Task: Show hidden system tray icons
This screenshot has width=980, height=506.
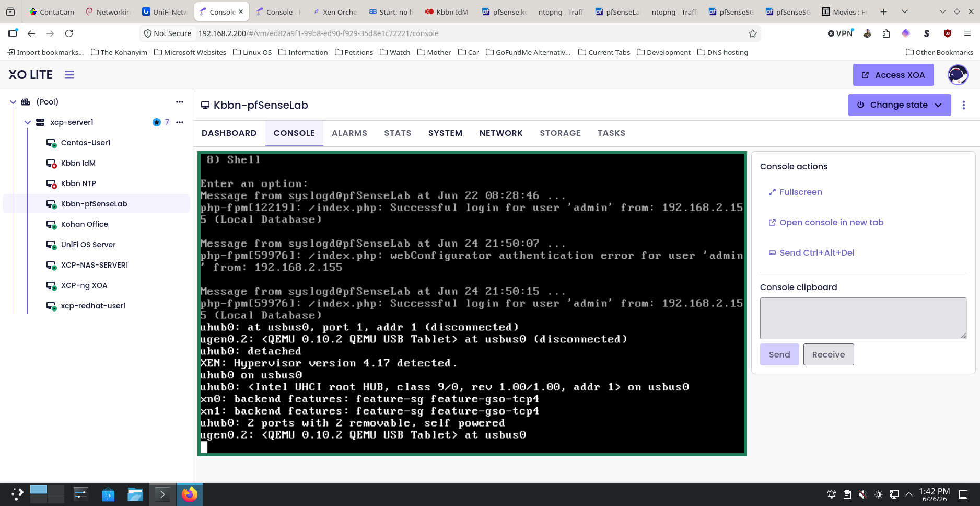Action: [909, 494]
